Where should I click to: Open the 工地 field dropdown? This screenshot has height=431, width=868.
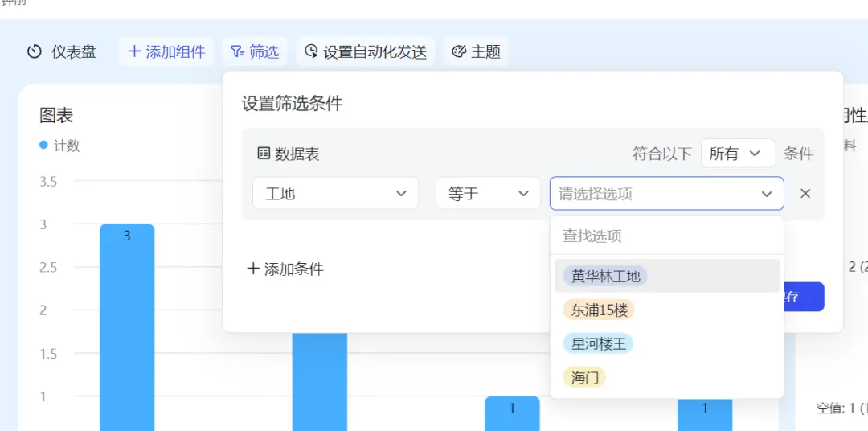[x=335, y=193]
